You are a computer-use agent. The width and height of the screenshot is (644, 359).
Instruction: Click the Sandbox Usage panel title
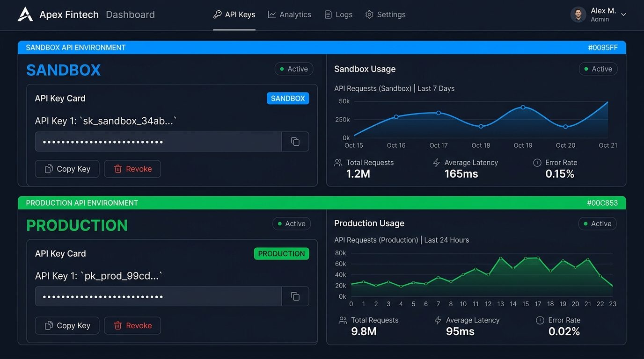365,69
